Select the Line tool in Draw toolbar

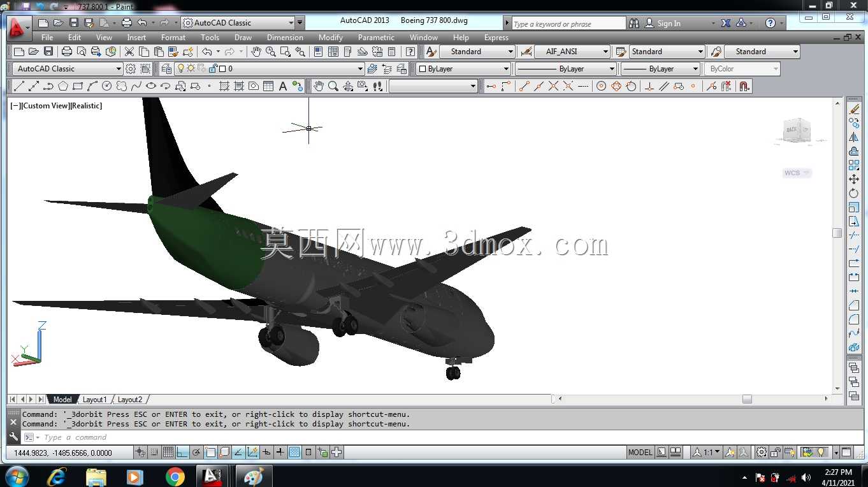coord(19,86)
